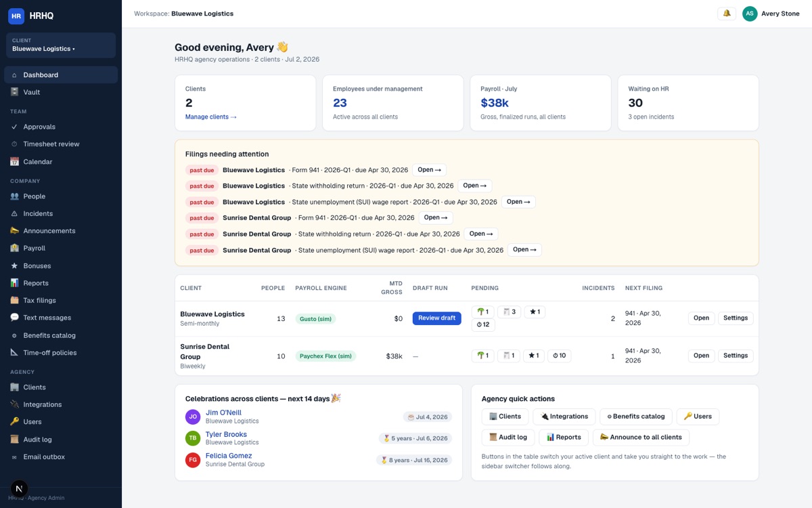The height and width of the screenshot is (508, 812).
Task: Click the Integrations quick action button
Action: pyautogui.click(x=564, y=417)
